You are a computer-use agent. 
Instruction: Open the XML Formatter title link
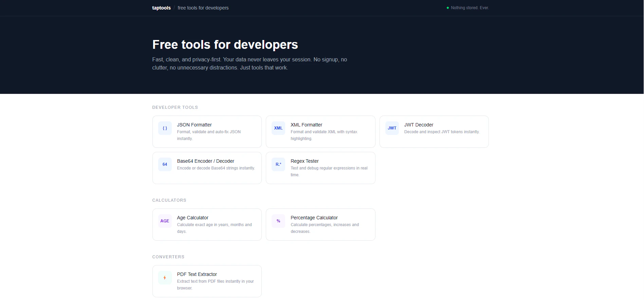[306, 125]
